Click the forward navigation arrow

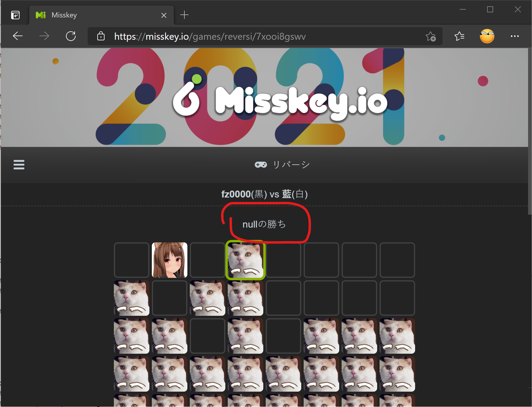coord(44,36)
